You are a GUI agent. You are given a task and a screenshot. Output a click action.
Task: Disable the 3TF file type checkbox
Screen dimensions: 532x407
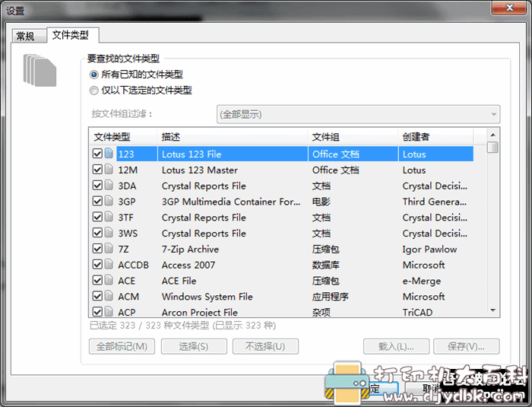(97, 217)
